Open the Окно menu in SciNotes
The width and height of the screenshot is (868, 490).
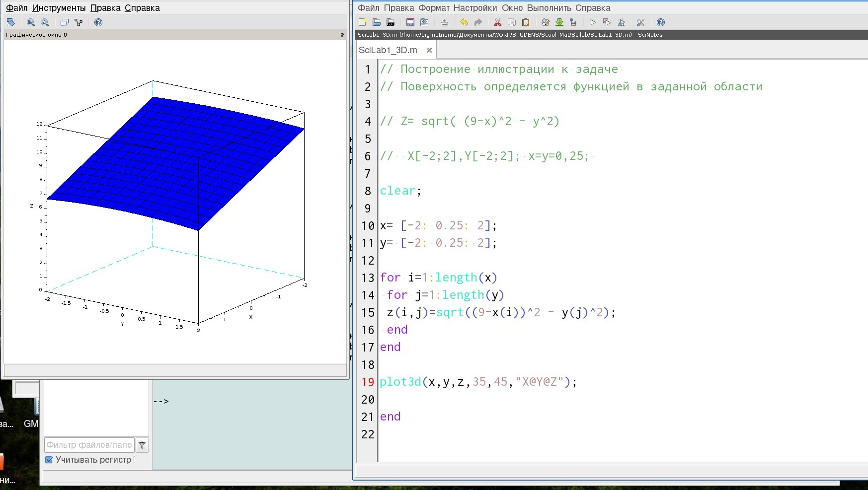[512, 8]
